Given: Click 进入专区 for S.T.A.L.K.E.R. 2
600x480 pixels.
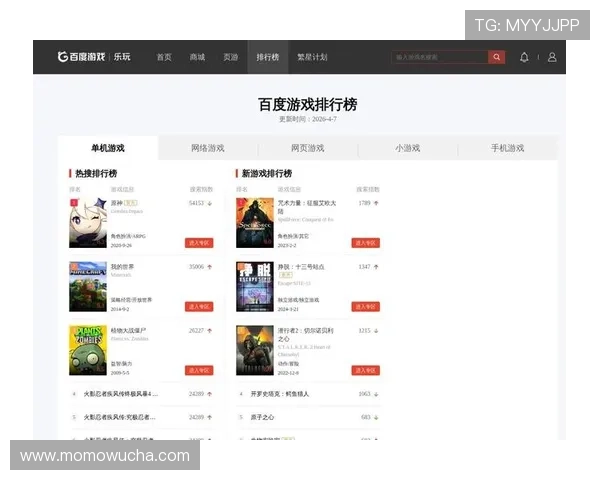Looking at the screenshot, I should (366, 371).
